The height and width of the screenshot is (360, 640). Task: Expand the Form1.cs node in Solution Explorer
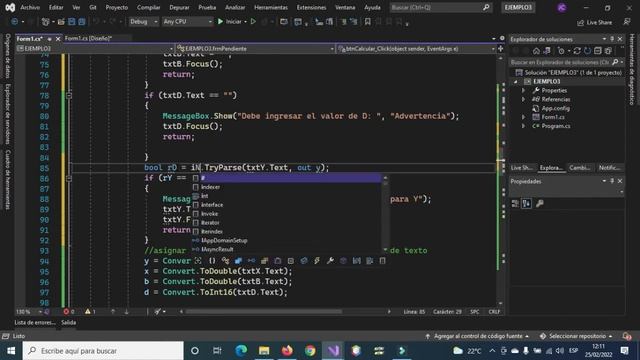pos(524,117)
